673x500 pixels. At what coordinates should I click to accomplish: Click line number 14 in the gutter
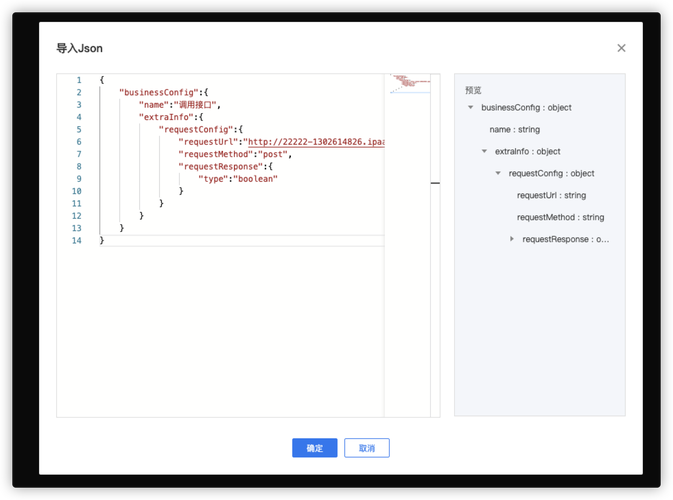point(76,241)
